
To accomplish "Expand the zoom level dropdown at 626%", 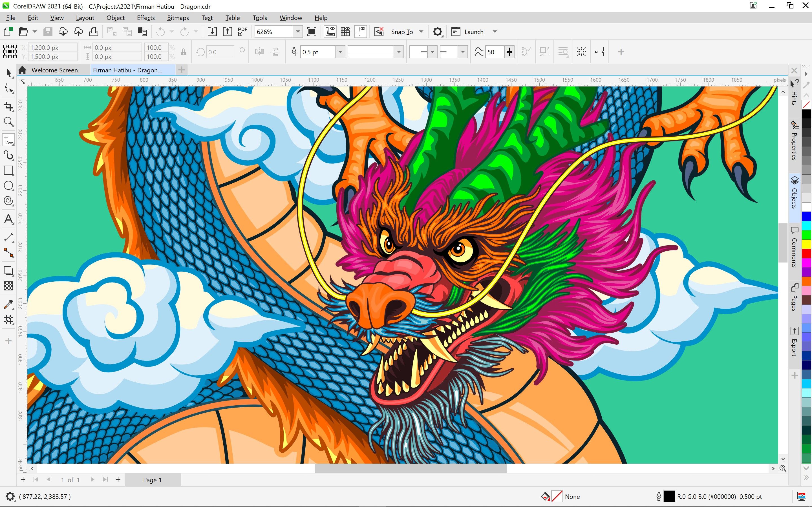I will click(298, 32).
